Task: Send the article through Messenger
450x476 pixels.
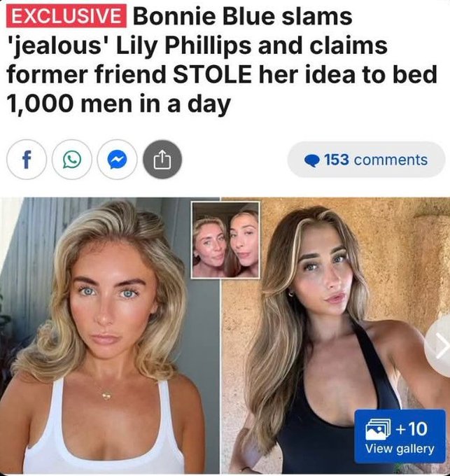Action: (117, 160)
